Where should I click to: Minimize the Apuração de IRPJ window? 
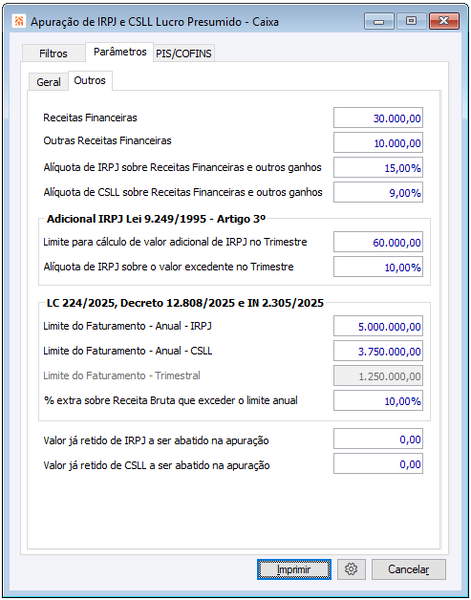(379, 21)
